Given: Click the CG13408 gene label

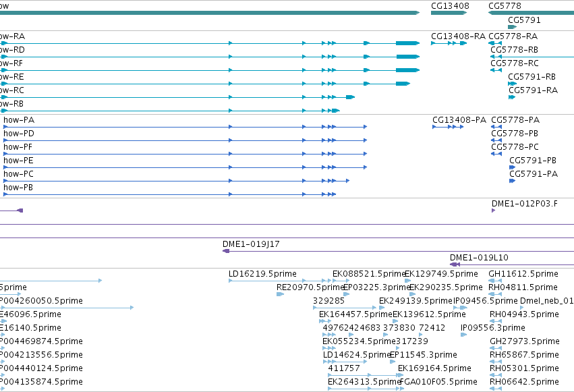Looking at the screenshot, I should pyautogui.click(x=450, y=6).
